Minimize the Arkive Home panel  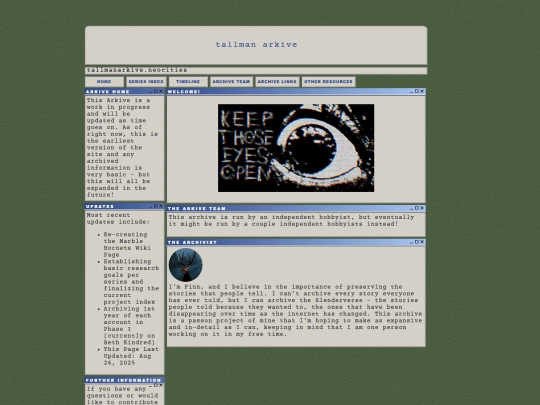click(150, 92)
